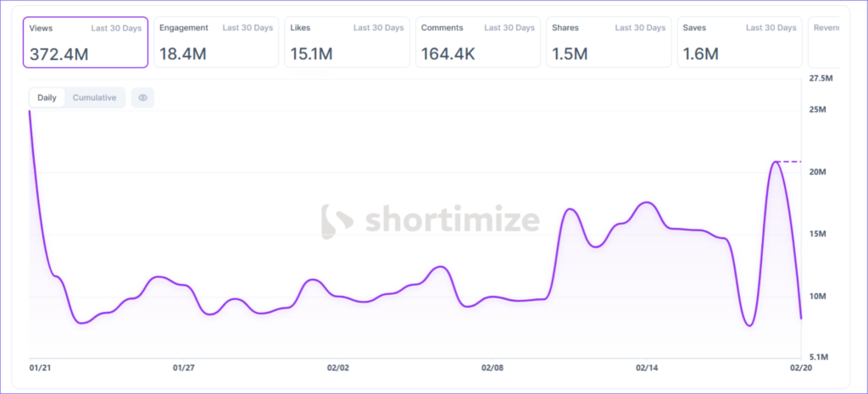The height and width of the screenshot is (394, 868).
Task: Choose the Saves metric card
Action: [x=738, y=42]
